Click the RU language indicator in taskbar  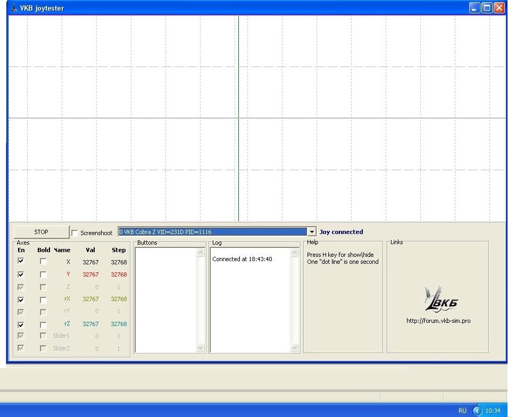[462, 411]
